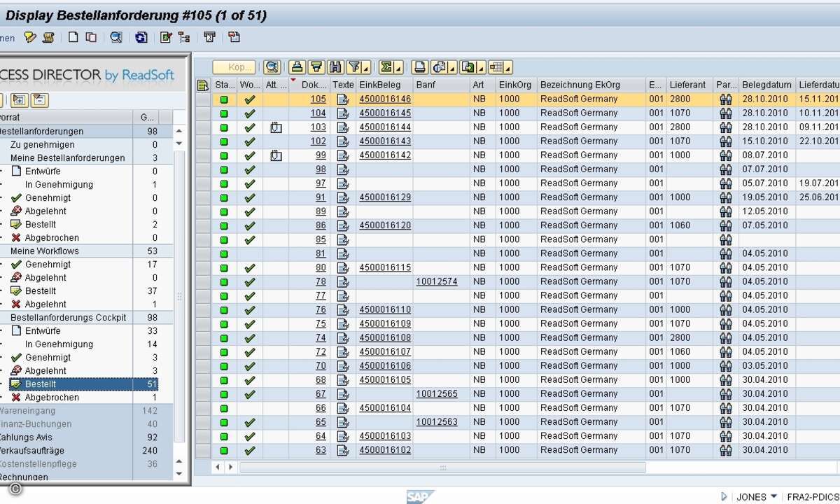The height and width of the screenshot is (504, 840).
Task: Click the green status square for document 102
Action: point(224,141)
